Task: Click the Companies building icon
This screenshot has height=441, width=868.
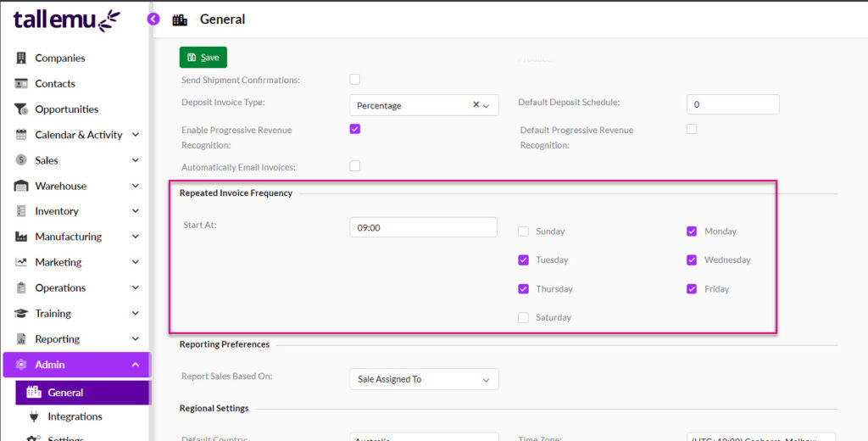Action: 21,59
